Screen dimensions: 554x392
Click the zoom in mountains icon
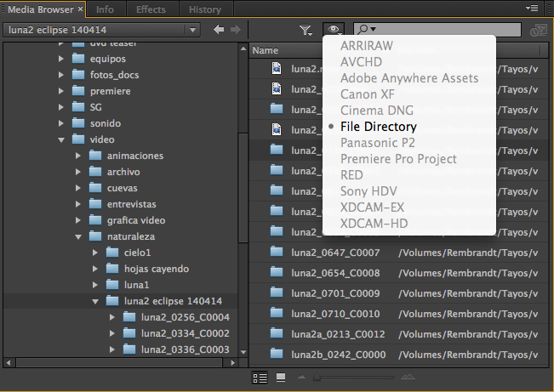tap(409, 377)
